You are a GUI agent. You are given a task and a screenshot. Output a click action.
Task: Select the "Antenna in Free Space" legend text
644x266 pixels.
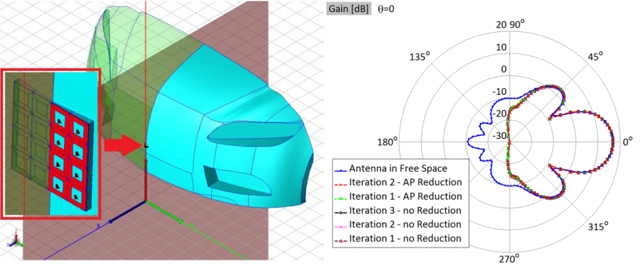click(397, 169)
